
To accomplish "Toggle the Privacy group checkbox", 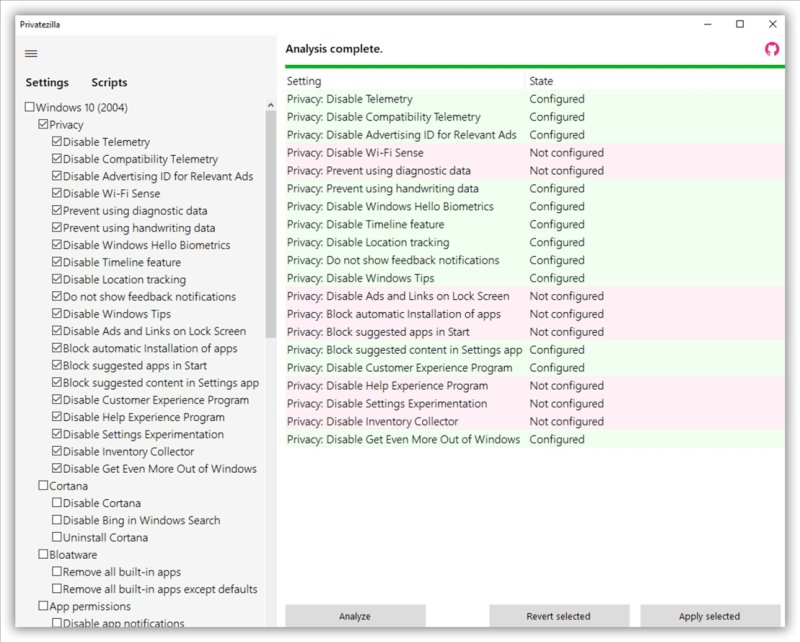I will click(x=43, y=125).
